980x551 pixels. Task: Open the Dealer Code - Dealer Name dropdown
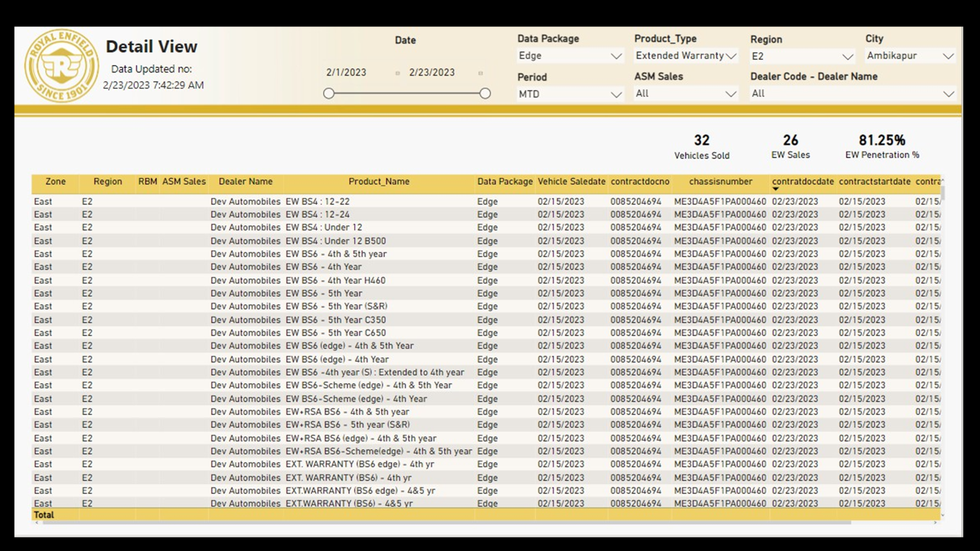point(853,94)
